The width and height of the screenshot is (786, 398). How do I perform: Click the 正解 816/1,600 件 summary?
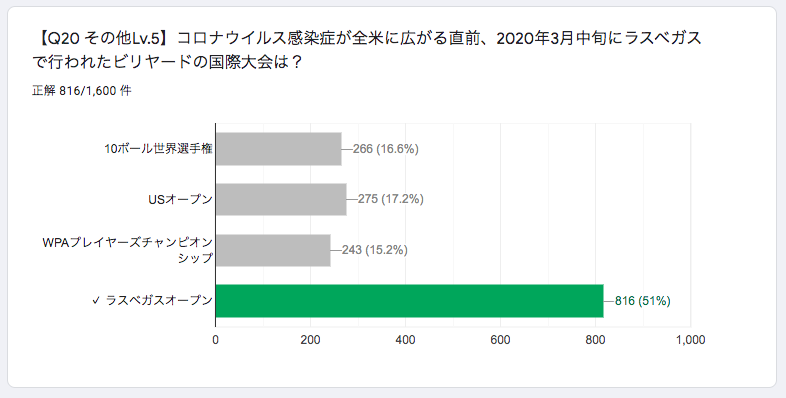[82, 91]
